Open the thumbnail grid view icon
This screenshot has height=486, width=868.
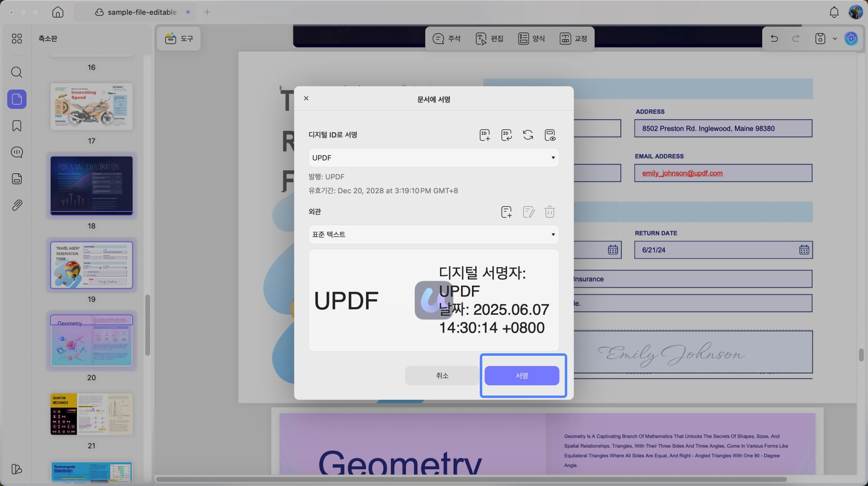[17, 38]
